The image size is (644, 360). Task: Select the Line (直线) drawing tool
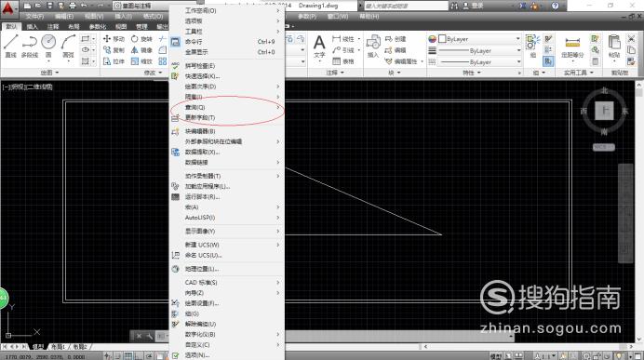point(10,46)
